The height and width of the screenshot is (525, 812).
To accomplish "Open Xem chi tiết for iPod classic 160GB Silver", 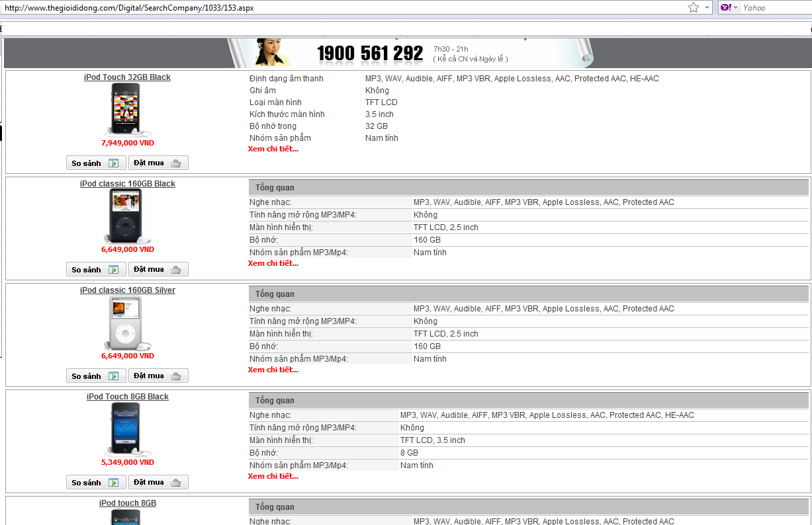I will click(273, 370).
